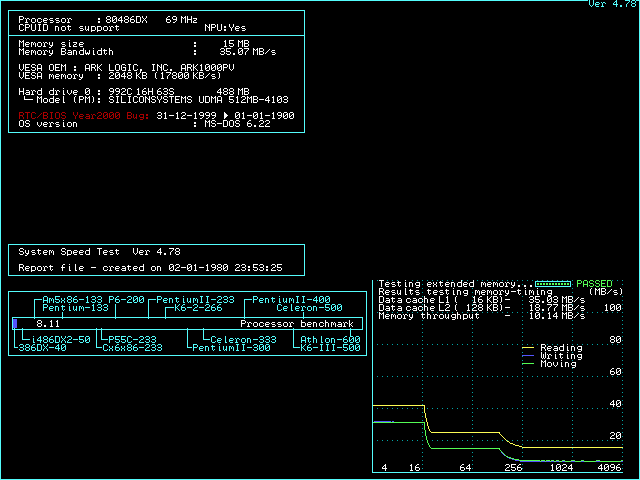
Task: Click the i486DX2-50 benchmark marker label
Action: tap(60, 340)
